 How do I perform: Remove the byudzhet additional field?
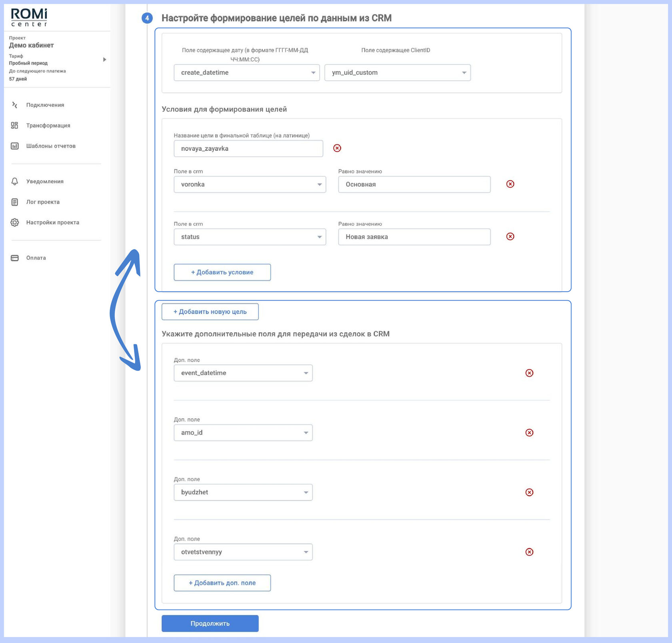[x=529, y=492]
